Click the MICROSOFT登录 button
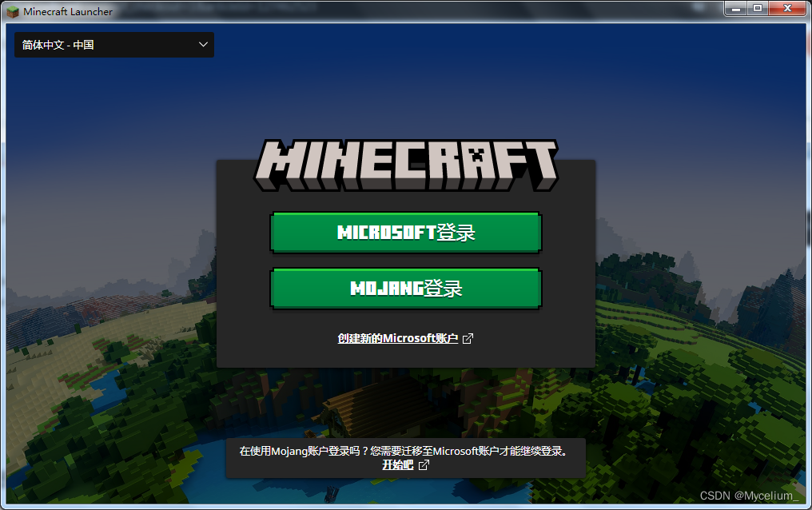Viewport: 812px width, 510px height. pos(406,233)
